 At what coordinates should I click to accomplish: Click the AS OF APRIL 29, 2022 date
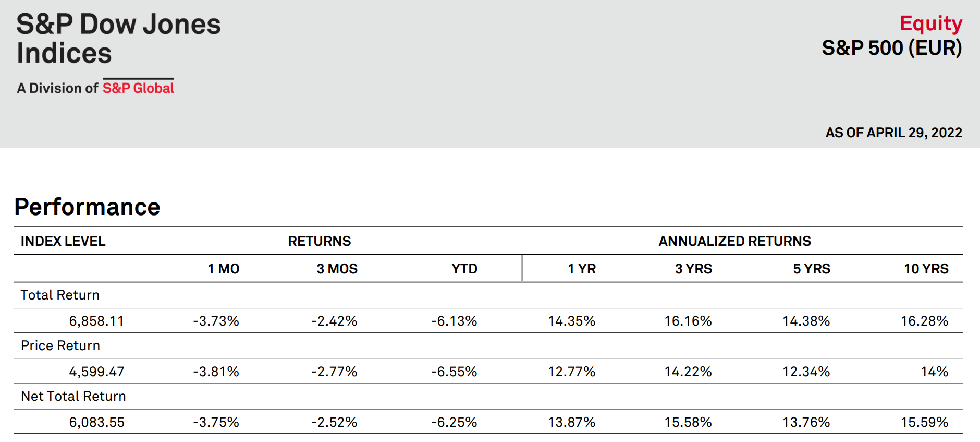(x=893, y=133)
